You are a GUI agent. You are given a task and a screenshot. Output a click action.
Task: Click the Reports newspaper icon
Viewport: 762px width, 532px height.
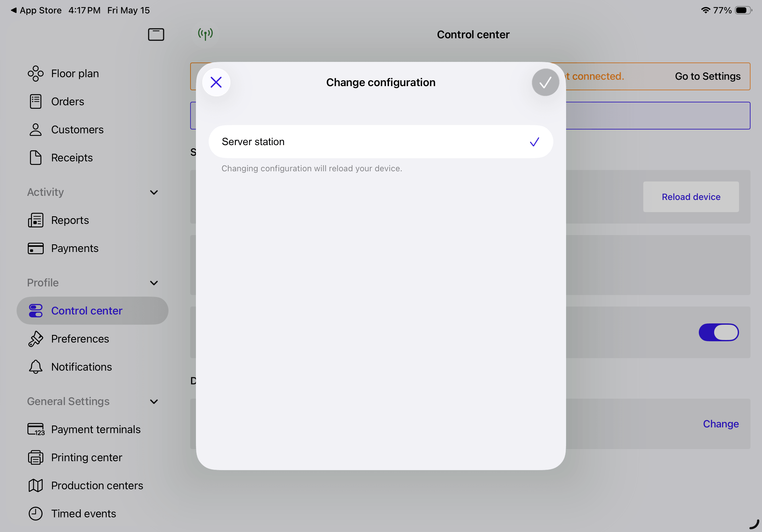(x=35, y=220)
